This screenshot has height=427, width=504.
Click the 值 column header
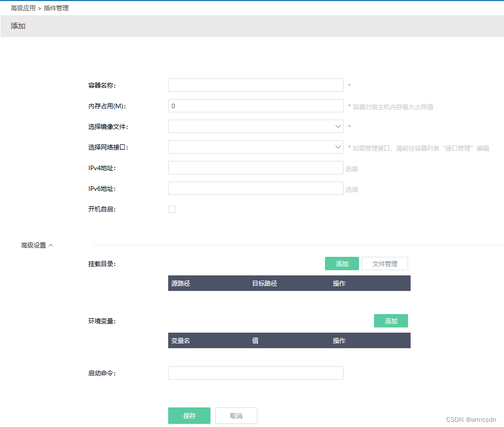[x=255, y=340]
